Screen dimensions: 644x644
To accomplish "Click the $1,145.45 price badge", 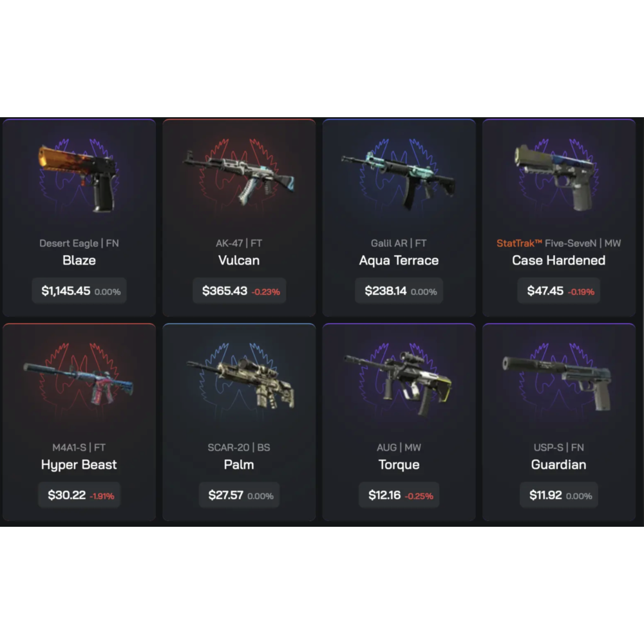I will (x=79, y=291).
